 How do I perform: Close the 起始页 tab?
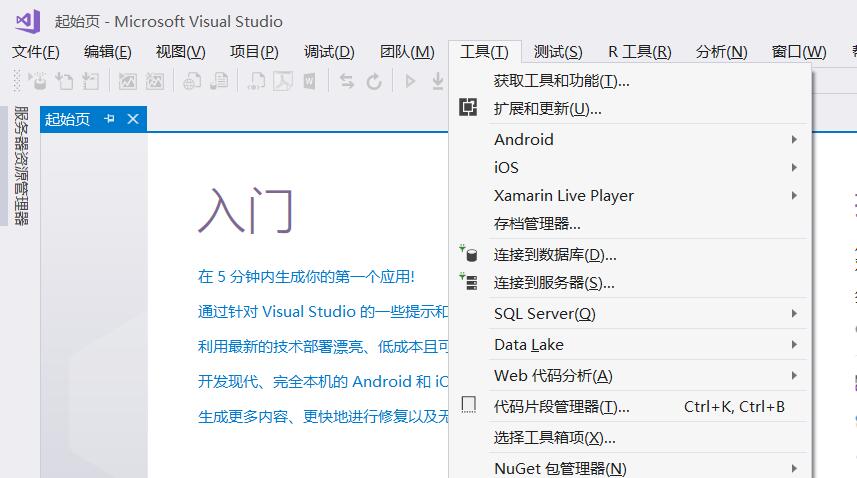pos(133,119)
